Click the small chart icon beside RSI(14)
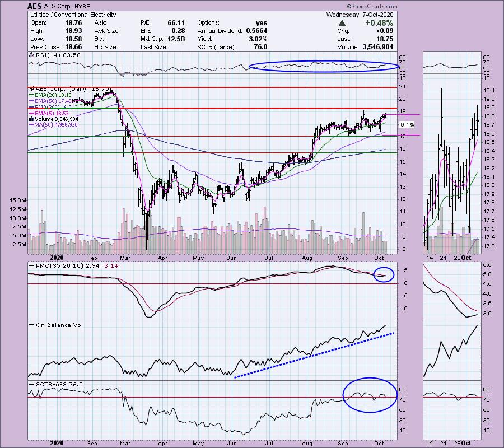The image size is (504, 448). coord(32,55)
